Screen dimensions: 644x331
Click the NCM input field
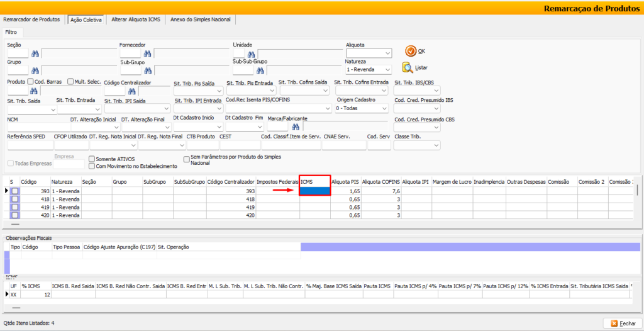coord(38,127)
